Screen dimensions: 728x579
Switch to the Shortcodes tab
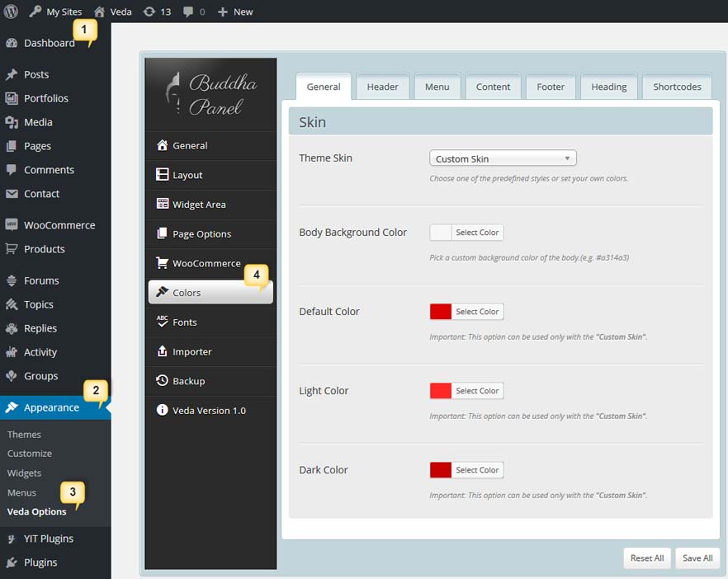pos(677,87)
